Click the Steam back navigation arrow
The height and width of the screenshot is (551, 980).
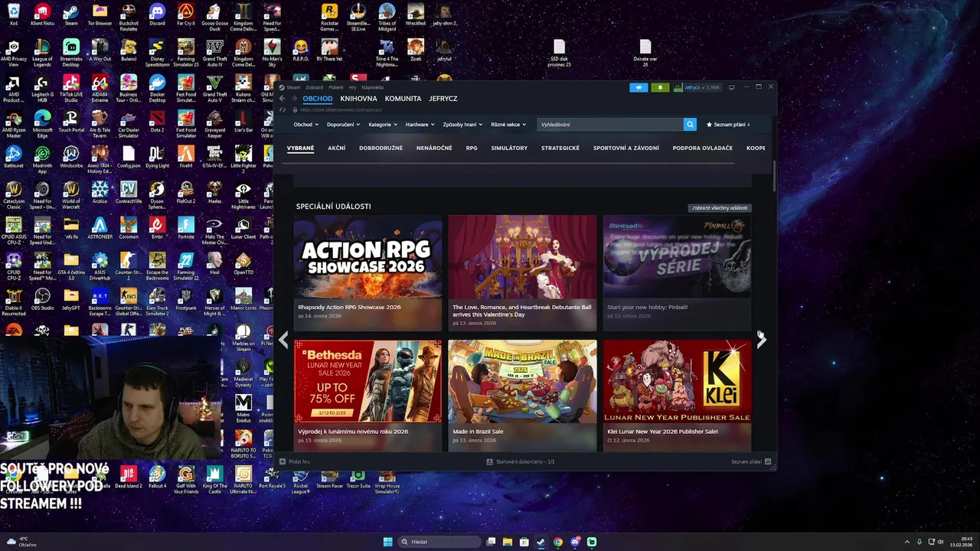[283, 99]
